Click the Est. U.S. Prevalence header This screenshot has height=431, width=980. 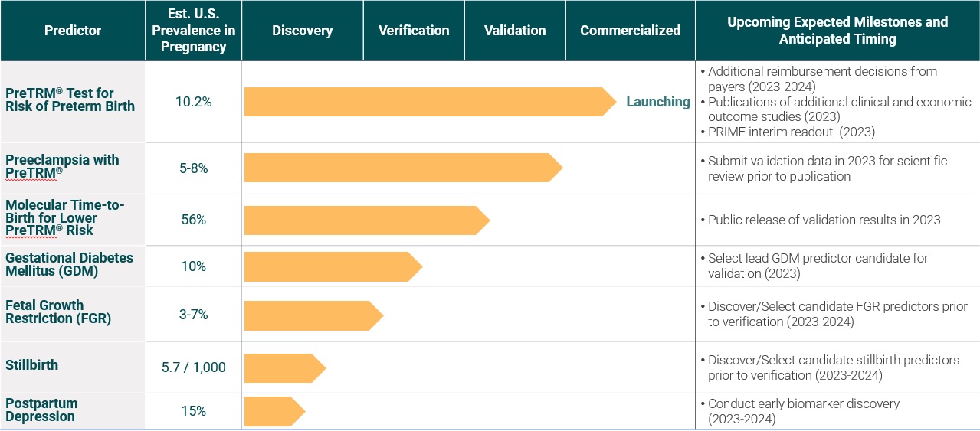pos(193,31)
